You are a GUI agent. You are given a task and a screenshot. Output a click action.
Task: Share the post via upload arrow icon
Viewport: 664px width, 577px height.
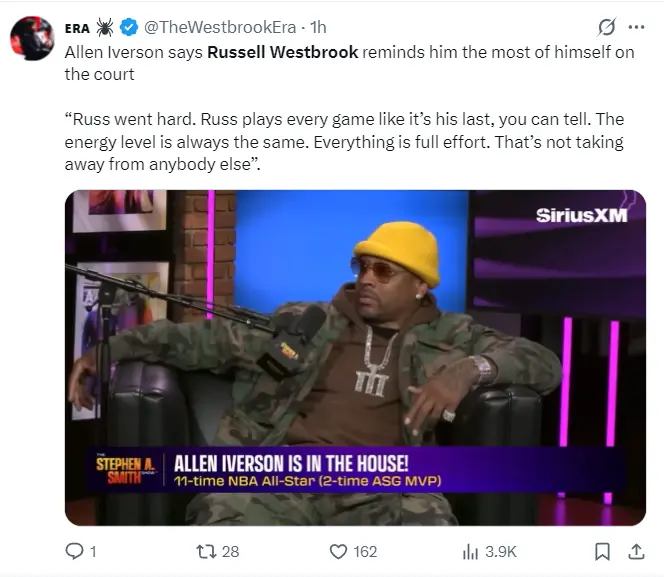636,551
